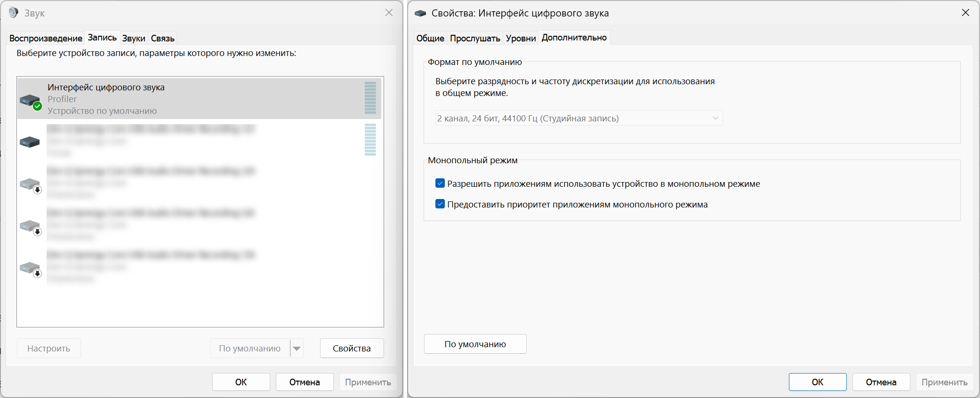Click the default recording device icon with green checkmark
980x398 pixels.
30,100
